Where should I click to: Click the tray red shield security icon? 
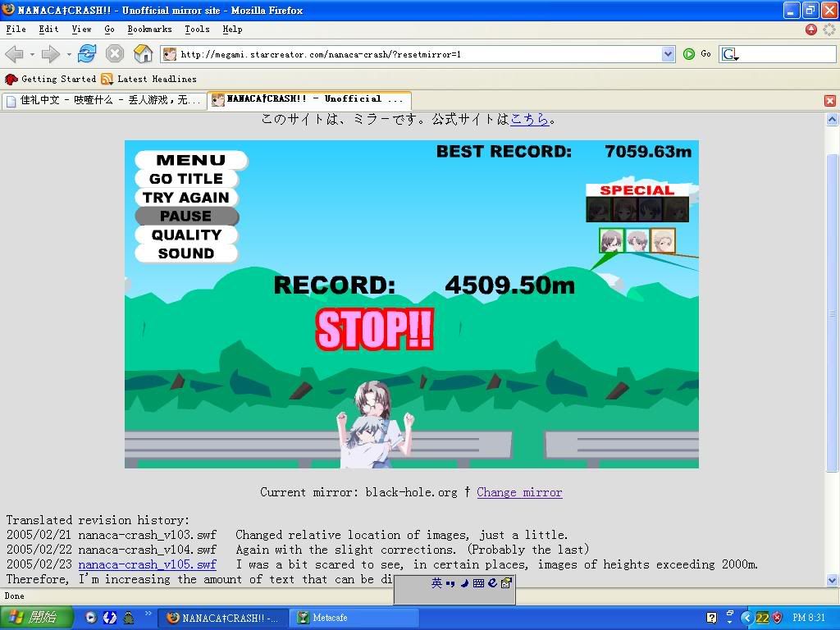[778, 618]
